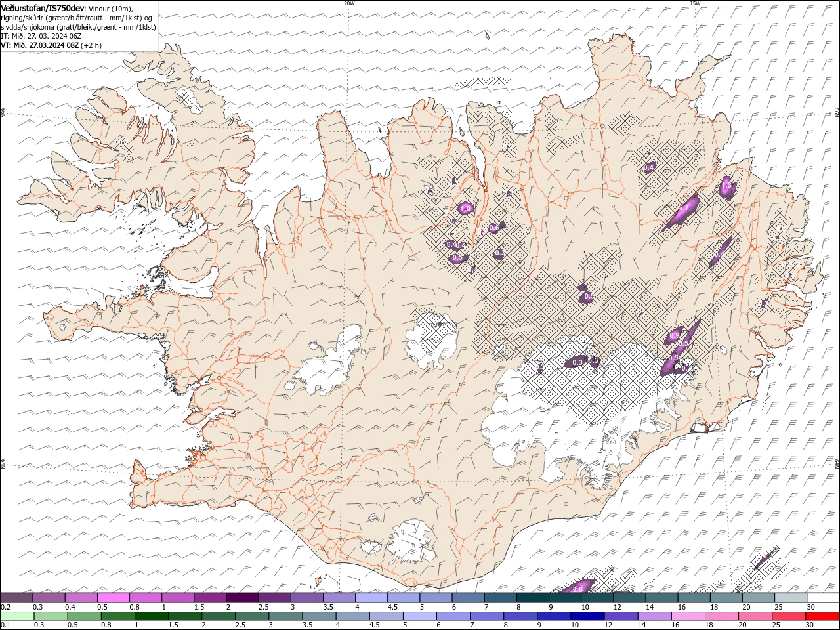The height and width of the screenshot is (630, 840).
Task: Select the 1–1.5 darkest green rain swatch
Action: point(152,616)
